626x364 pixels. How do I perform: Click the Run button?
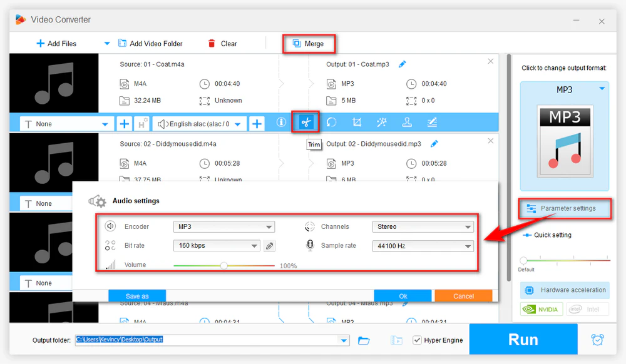point(523,339)
